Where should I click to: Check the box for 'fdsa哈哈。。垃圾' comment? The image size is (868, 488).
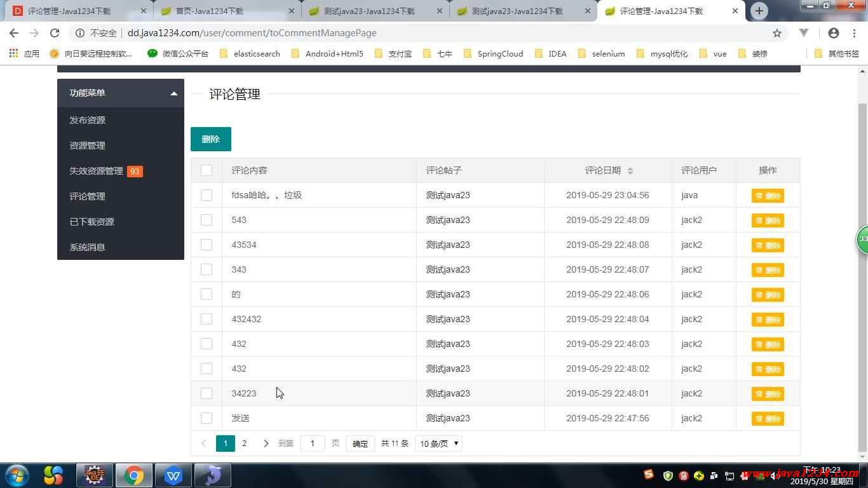tap(207, 195)
